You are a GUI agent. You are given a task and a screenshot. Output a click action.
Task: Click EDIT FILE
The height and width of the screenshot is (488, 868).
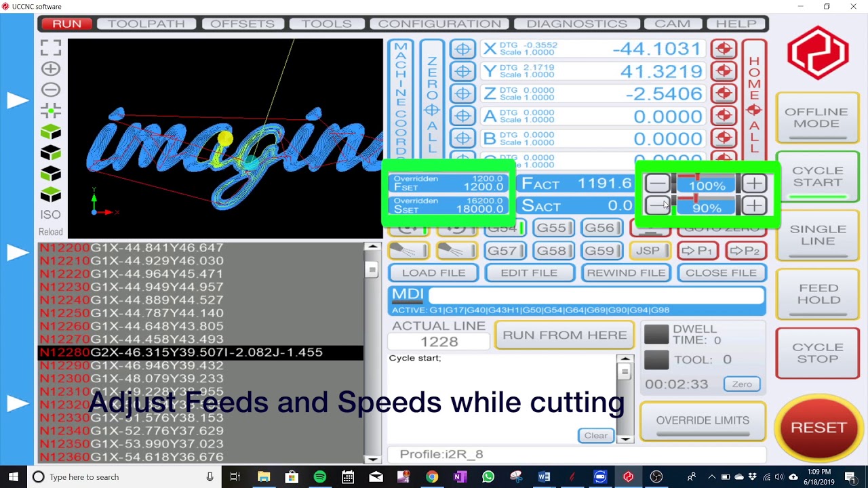tap(529, 272)
